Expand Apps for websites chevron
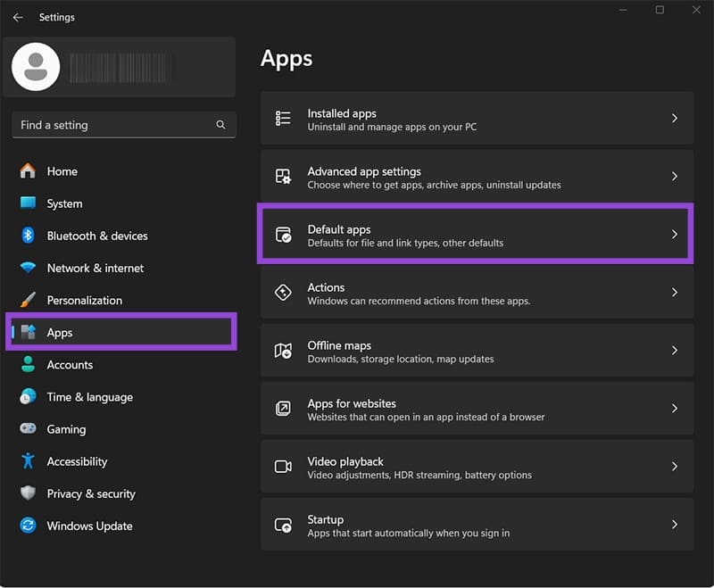Screen dimensions: 714x588 point(675,409)
